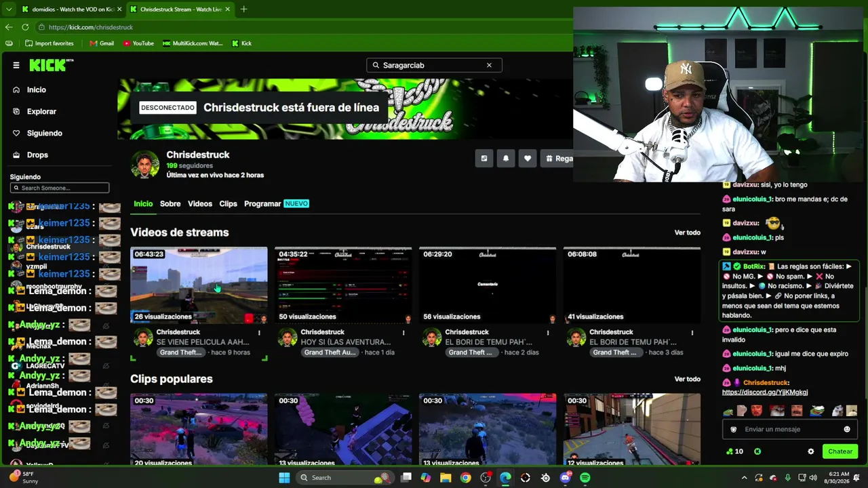The height and width of the screenshot is (488, 868).
Task: Go to Inicio in the sidebar
Action: coord(37,89)
